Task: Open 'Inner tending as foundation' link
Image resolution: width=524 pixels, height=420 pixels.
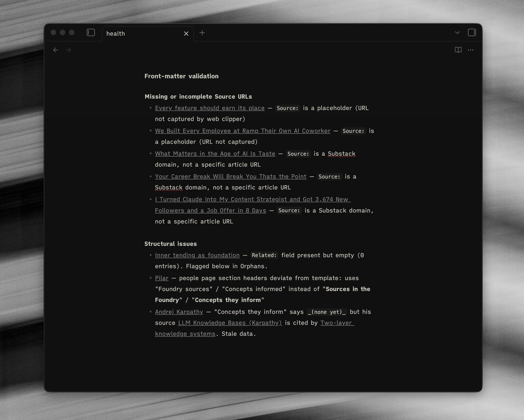Action: [x=197, y=255]
